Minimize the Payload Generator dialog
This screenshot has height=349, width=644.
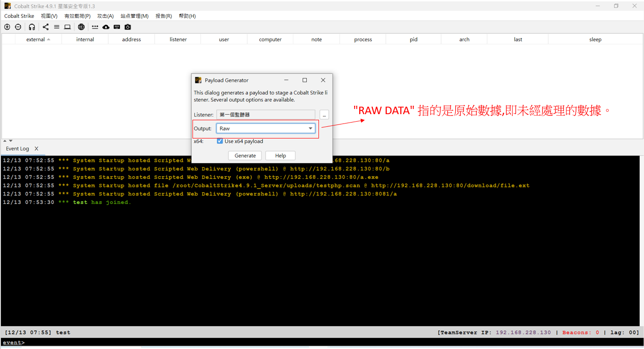click(x=286, y=80)
